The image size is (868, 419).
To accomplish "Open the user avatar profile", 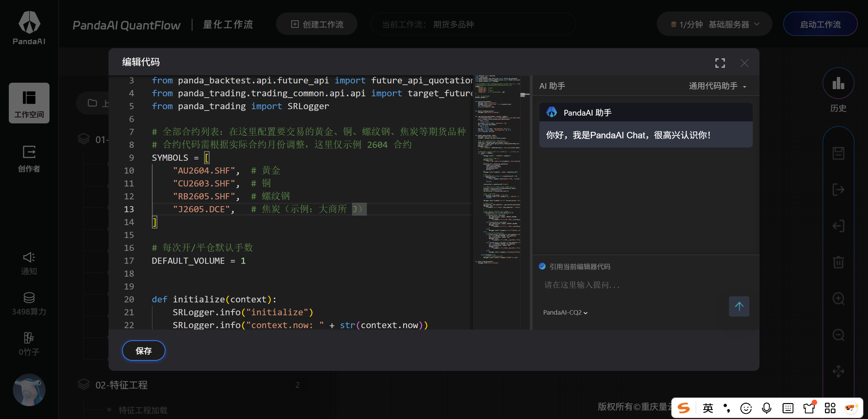I will [29, 390].
